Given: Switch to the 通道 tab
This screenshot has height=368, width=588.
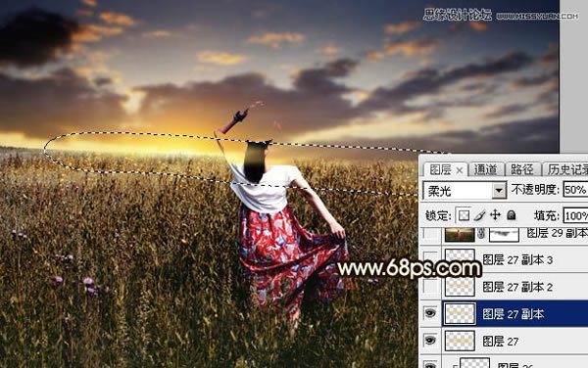Looking at the screenshot, I should [x=485, y=169].
